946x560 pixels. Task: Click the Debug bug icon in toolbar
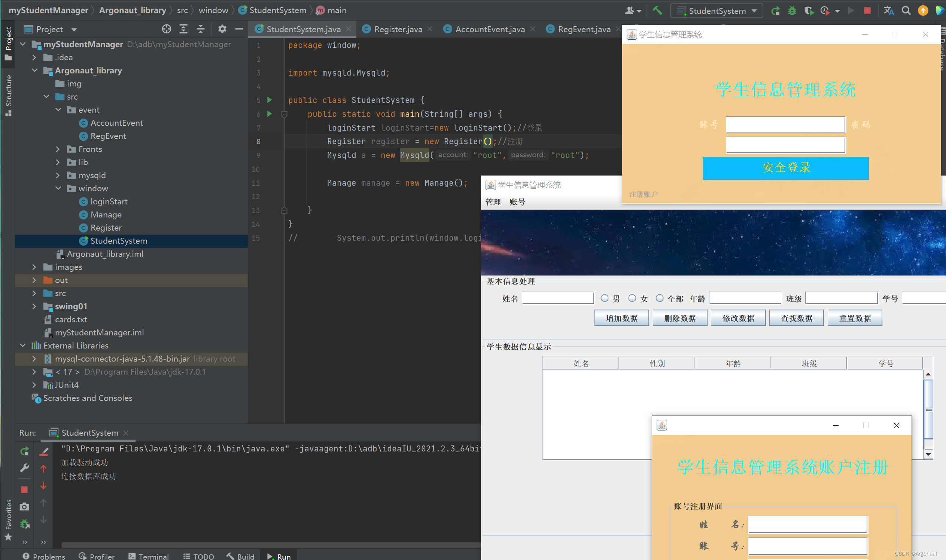coord(792,10)
